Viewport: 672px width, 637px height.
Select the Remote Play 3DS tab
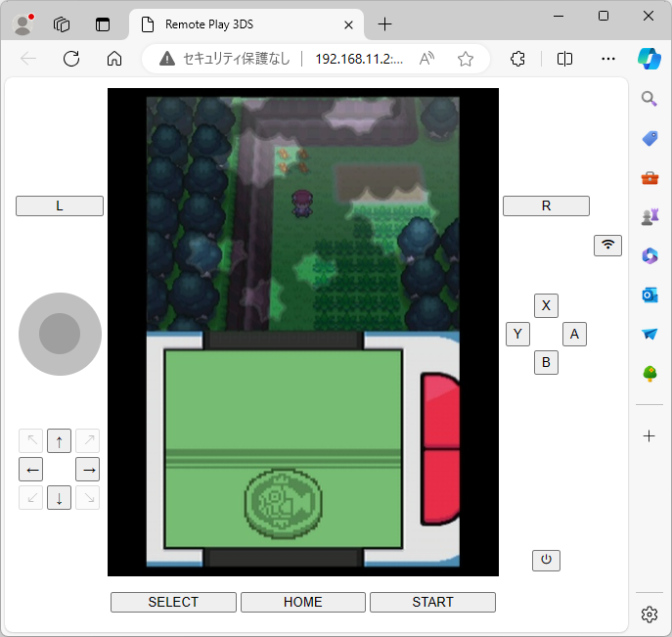246,24
